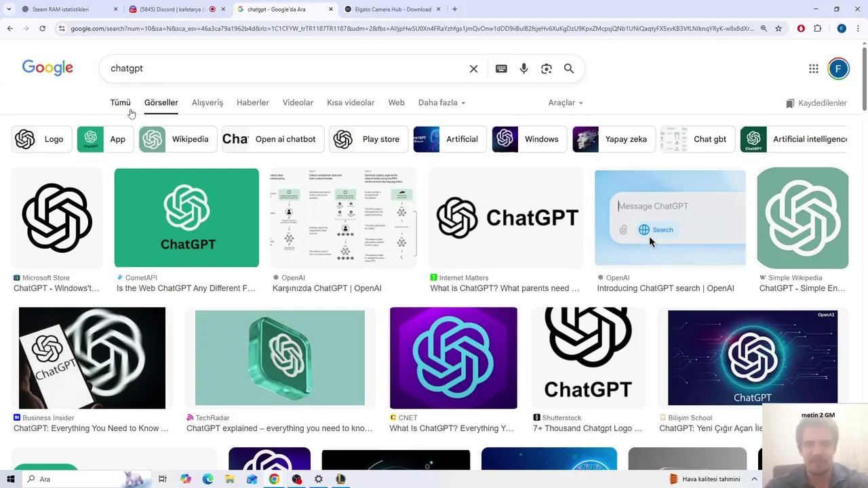Clear the search box with the X icon

tap(473, 68)
